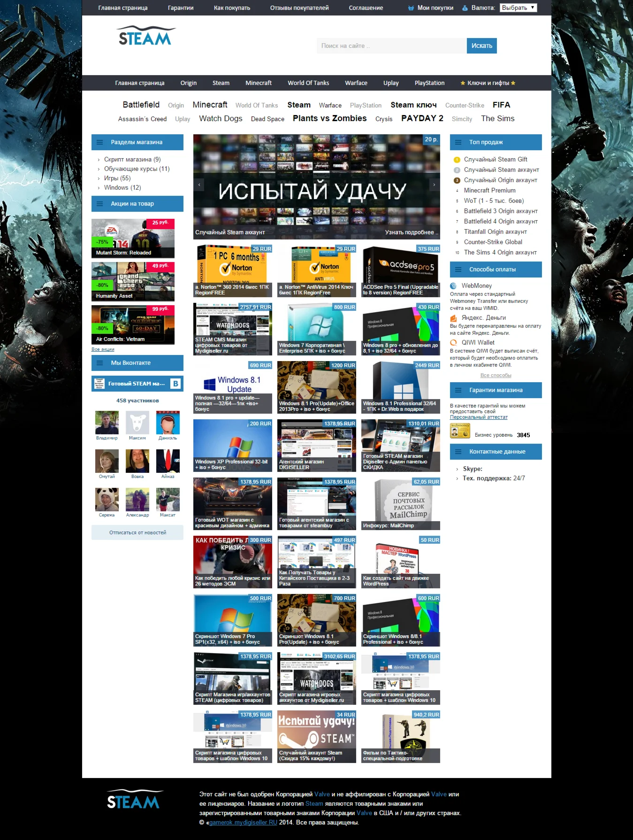Open Гарантии in the top bar
Viewport: 633px width, 840px height.
click(x=181, y=8)
